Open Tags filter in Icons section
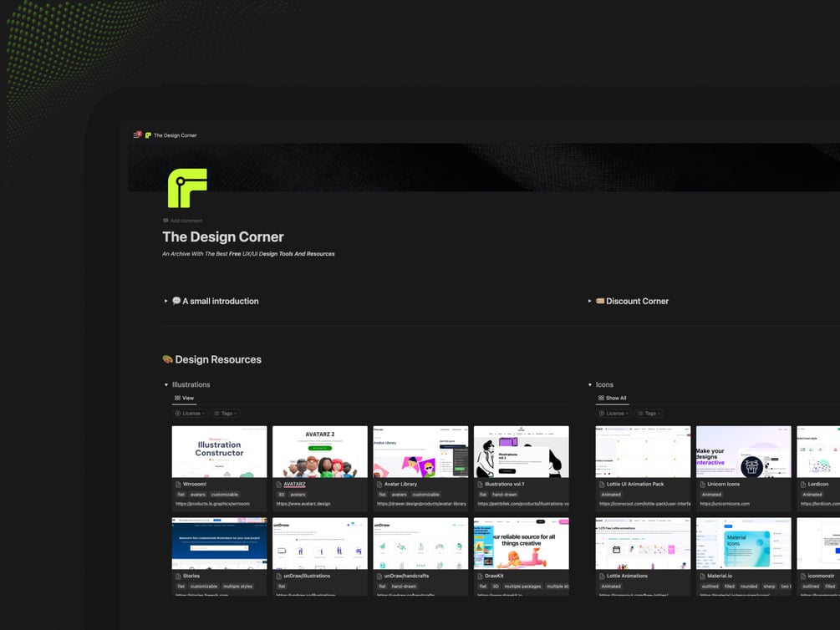840x630 pixels. [649, 414]
